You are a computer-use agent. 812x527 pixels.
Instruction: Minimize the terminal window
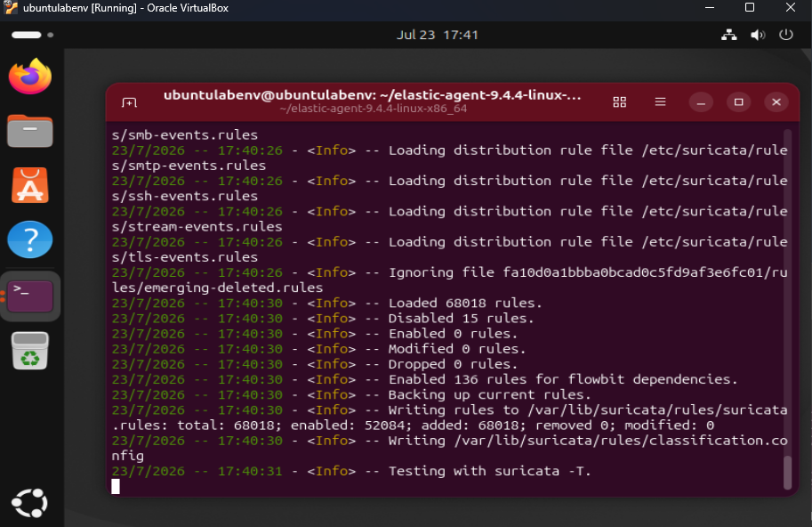pos(701,102)
